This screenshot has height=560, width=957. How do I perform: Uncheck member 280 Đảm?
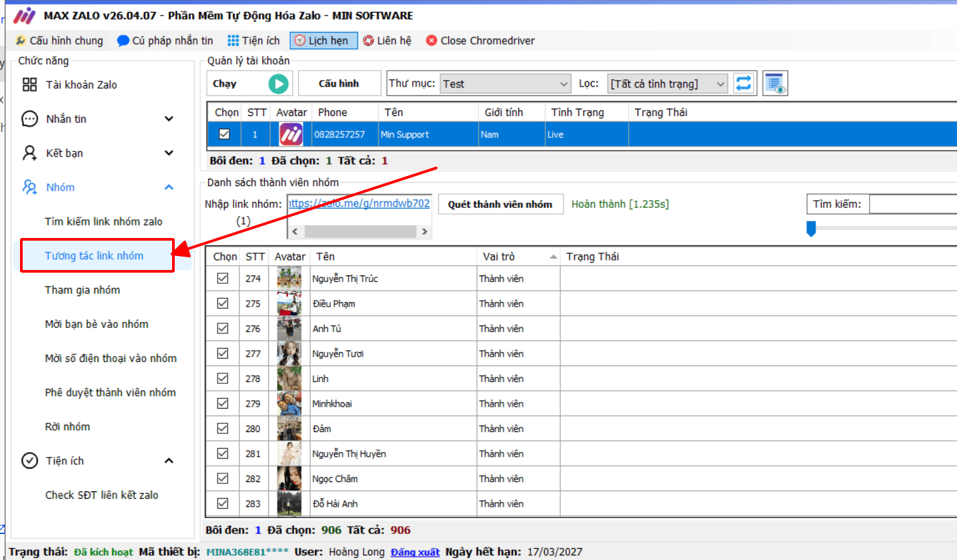point(223,428)
